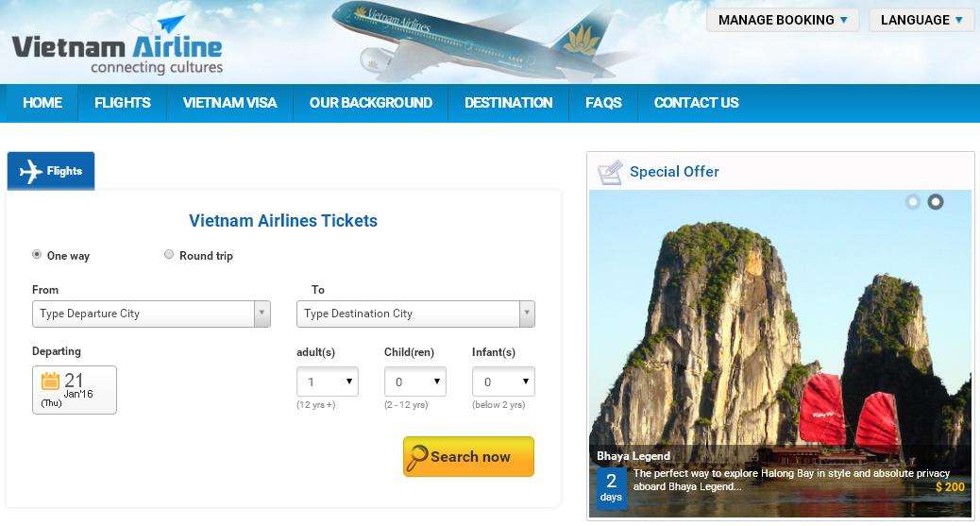Open the Bhaya Legend offer image
The image size is (980, 526).
(780, 321)
